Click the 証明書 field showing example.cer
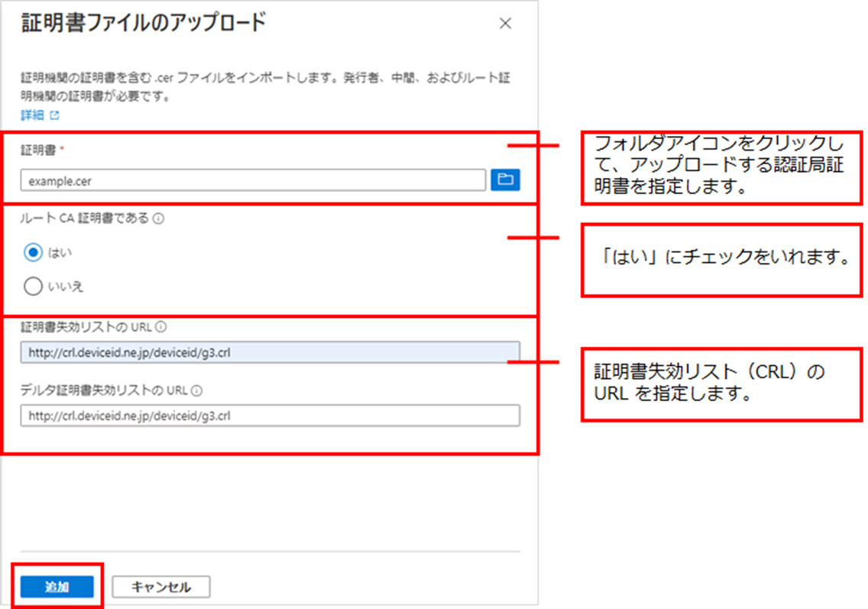Image resolution: width=868 pixels, height=609 pixels. (x=253, y=181)
